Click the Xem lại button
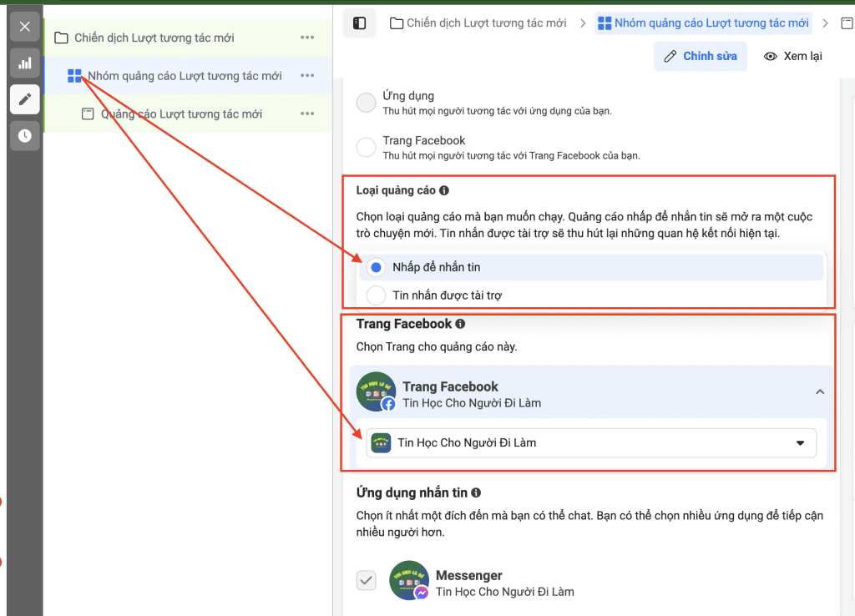The width and height of the screenshot is (855, 616). click(793, 56)
